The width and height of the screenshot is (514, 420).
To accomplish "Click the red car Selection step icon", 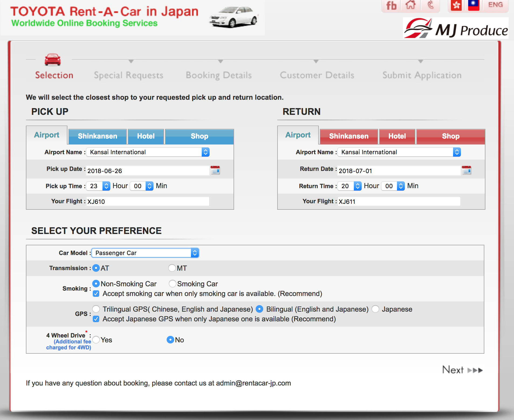I will tap(53, 60).
